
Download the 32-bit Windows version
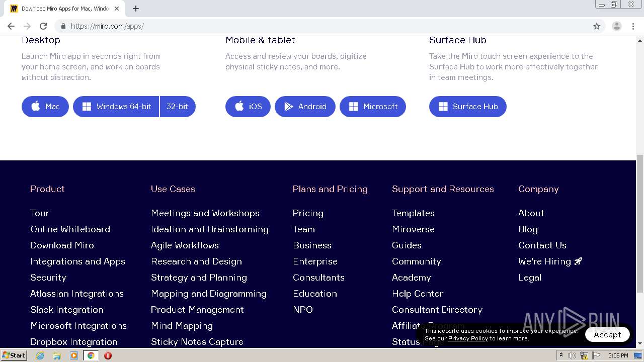(x=178, y=107)
